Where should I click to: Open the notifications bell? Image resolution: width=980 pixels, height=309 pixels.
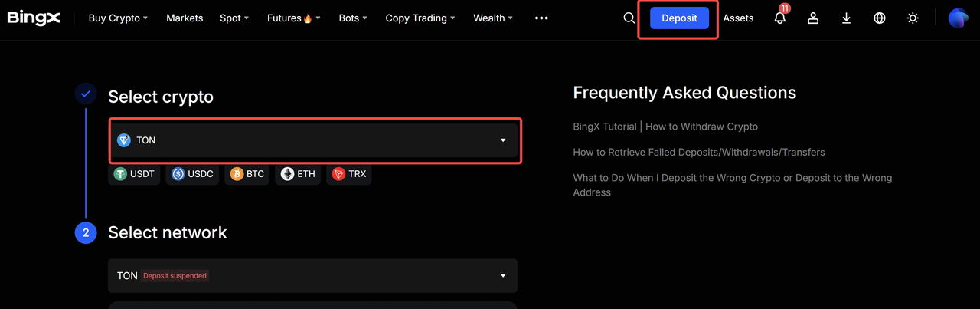click(779, 18)
